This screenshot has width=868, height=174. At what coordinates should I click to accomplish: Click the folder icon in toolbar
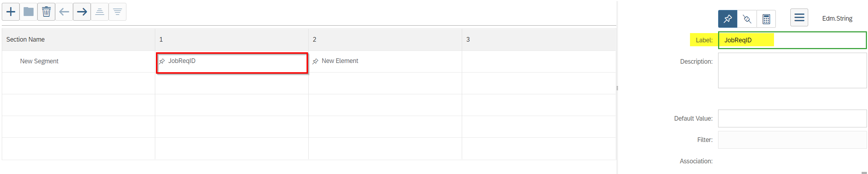[28, 12]
